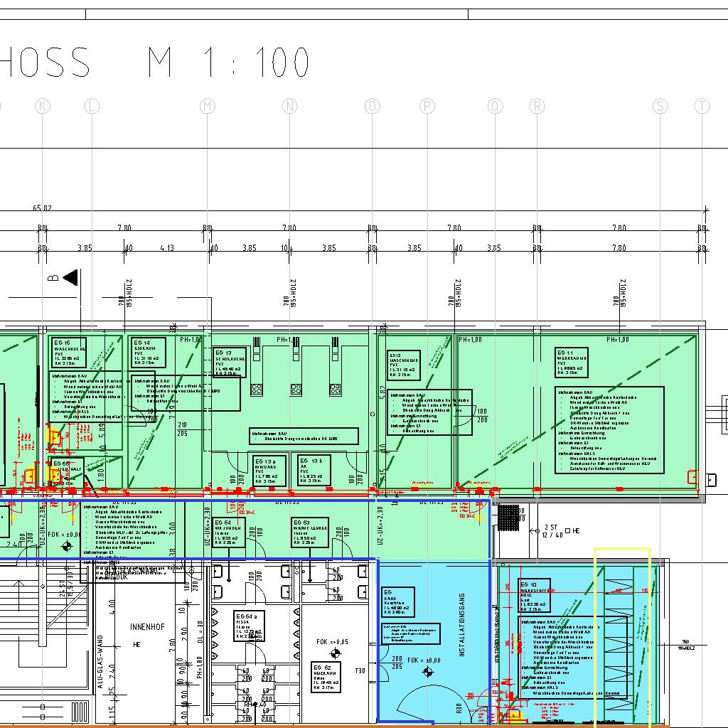Select the middle stove symbol in Schulküche
Screen dimensions: 728x728
[x=296, y=389]
